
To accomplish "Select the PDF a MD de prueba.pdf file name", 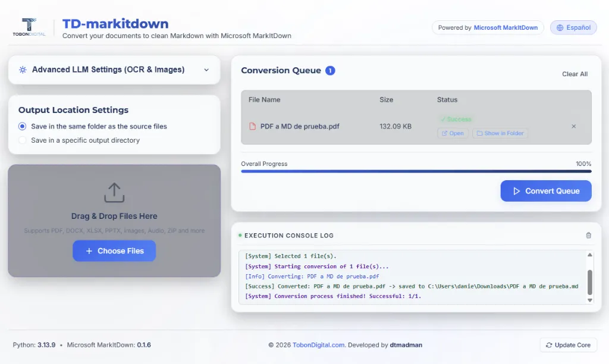I will (x=300, y=126).
